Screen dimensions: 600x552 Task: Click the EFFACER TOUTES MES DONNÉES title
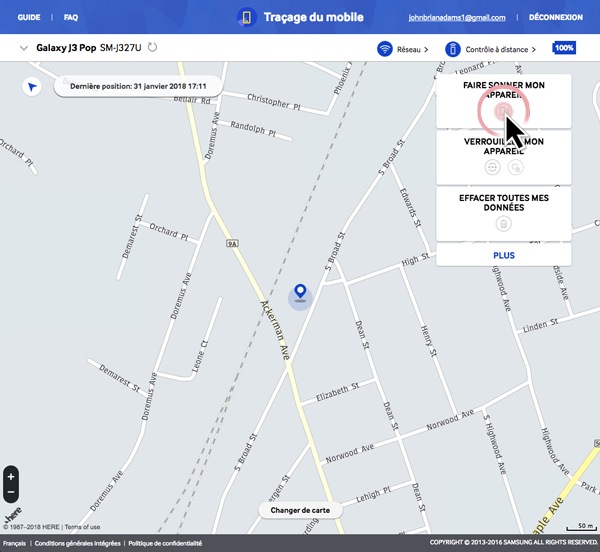504,203
